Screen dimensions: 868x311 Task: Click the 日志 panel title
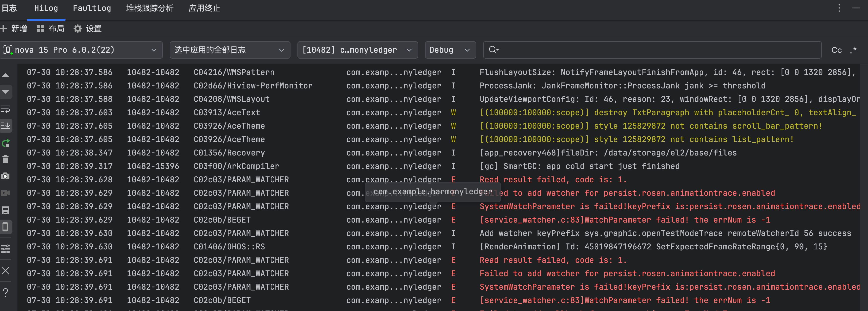coord(9,8)
